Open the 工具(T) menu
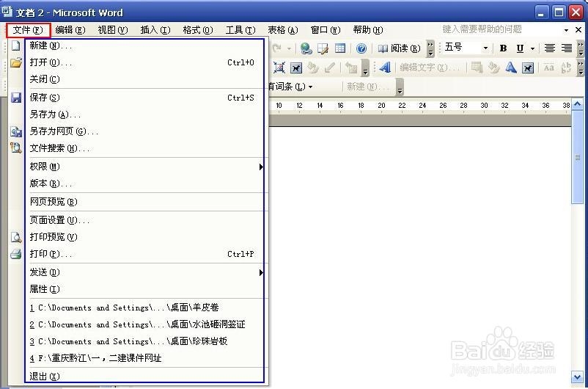 [240, 29]
